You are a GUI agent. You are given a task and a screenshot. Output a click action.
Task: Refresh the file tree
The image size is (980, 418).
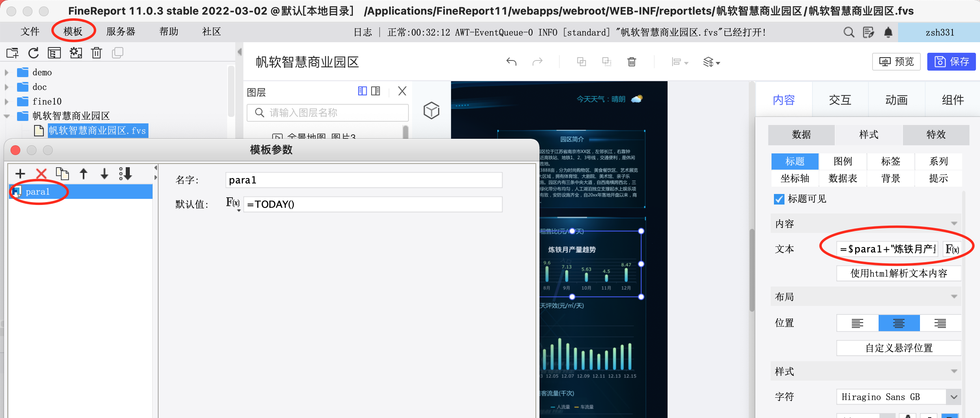point(34,53)
